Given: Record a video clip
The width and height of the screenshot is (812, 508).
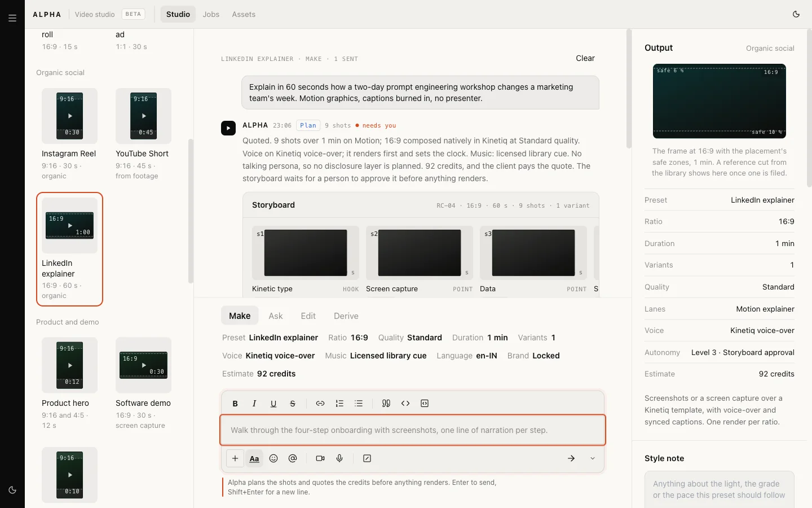Looking at the screenshot, I should pos(320,458).
